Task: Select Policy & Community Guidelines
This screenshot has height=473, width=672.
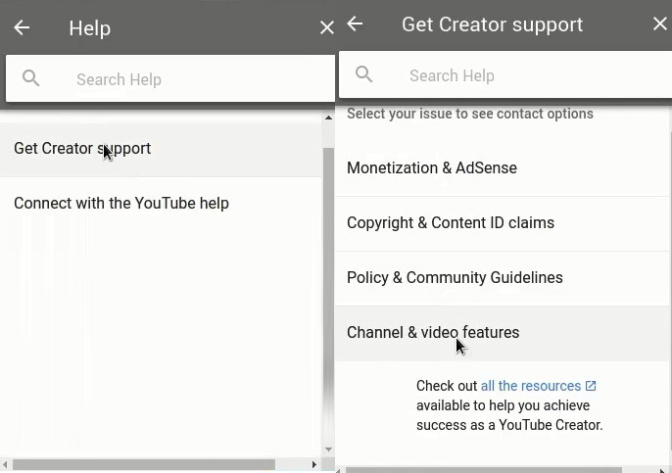Action: [501, 278]
